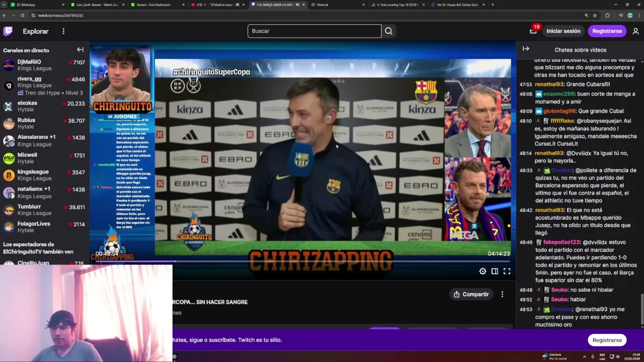Click username fakepolizo123 in chat
Screen dimensions: 644x362
pyautogui.click(x=561, y=242)
